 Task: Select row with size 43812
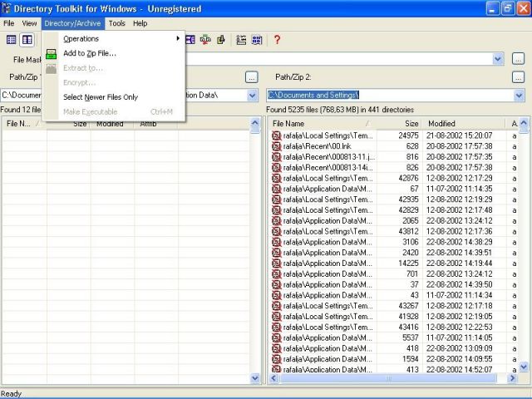pos(393,231)
